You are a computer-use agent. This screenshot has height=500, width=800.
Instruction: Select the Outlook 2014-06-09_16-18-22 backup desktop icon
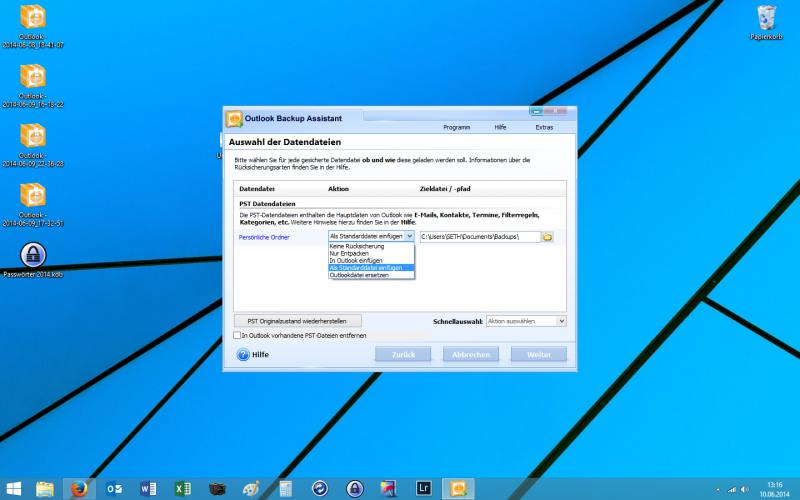click(x=33, y=86)
